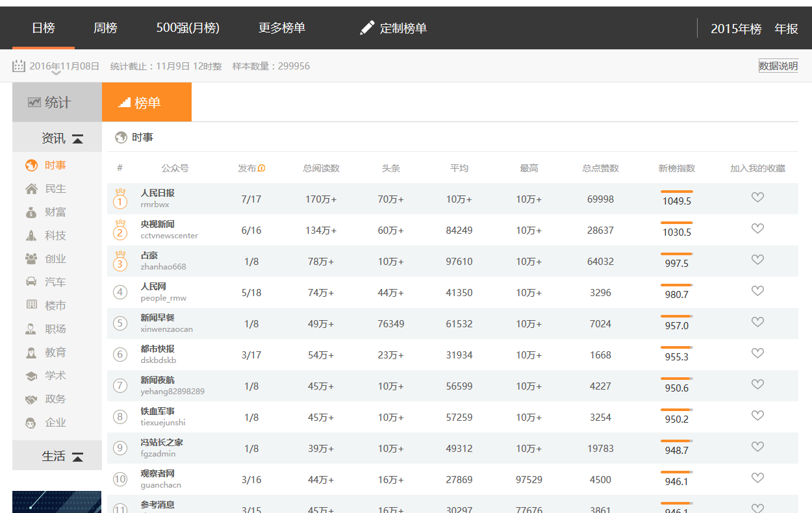Image resolution: width=812 pixels, height=513 pixels.
Task: Collapse the 资讯 sidebar section
Action: [x=77, y=138]
